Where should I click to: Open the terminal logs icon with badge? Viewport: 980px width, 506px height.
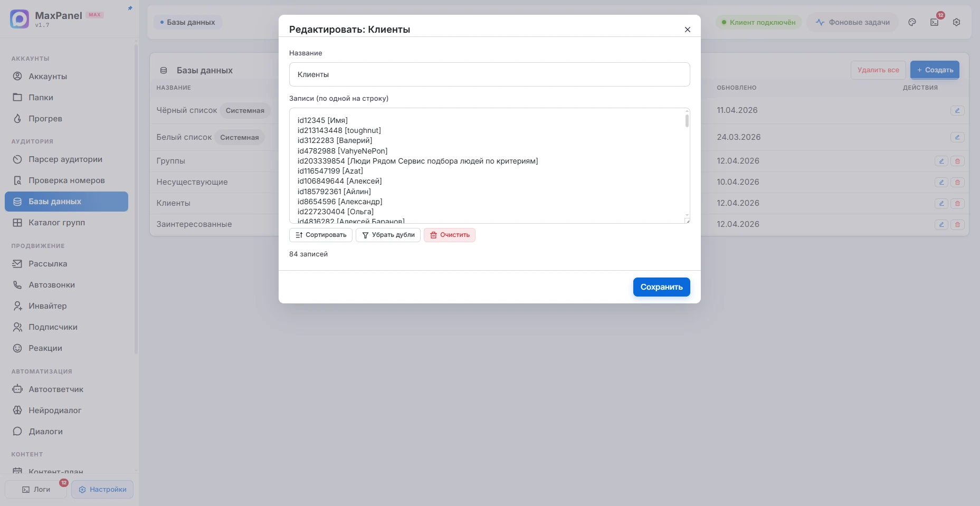pos(934,22)
